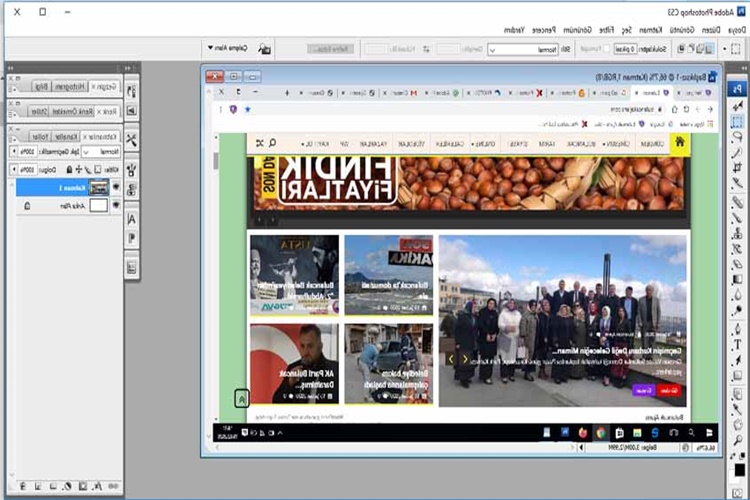Hide the Katman 1 layer eye

[116, 187]
